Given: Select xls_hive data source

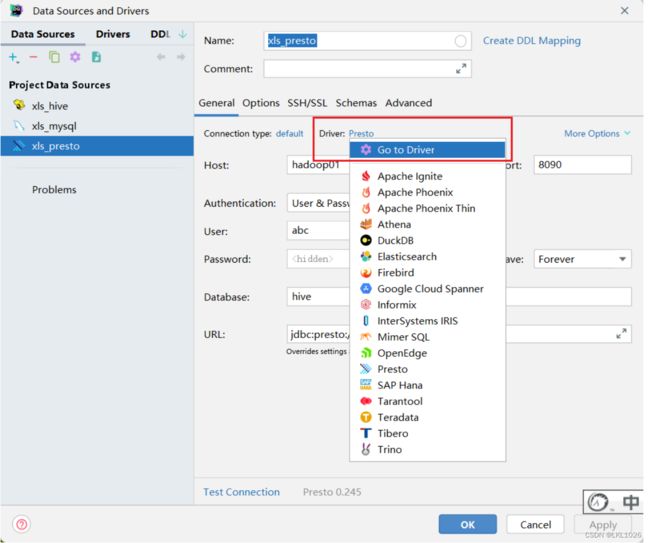Looking at the screenshot, I should [50, 106].
